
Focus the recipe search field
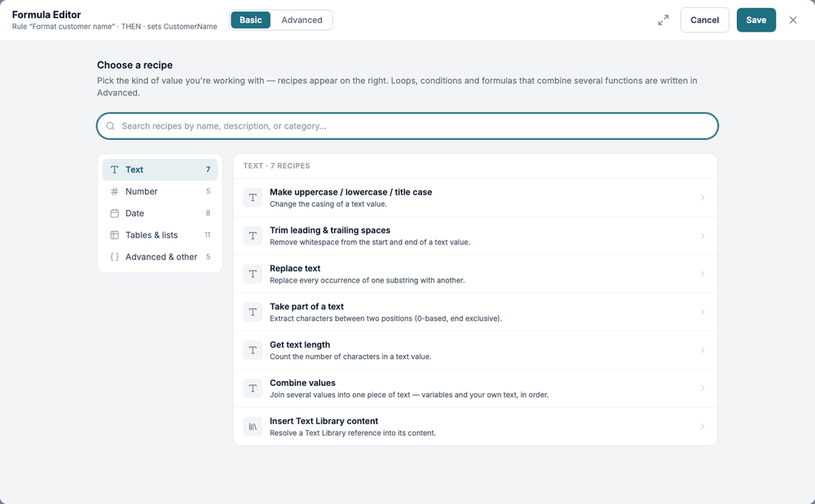point(407,126)
